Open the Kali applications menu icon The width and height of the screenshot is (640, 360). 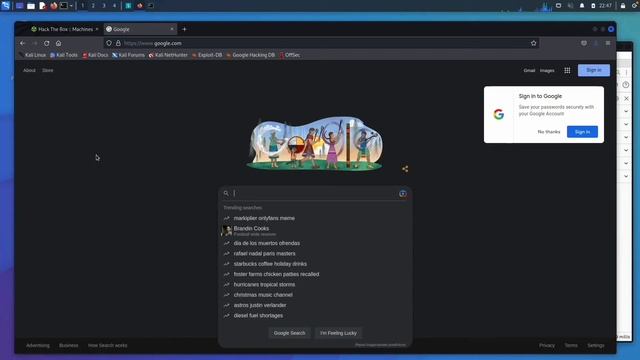[x=5, y=6]
